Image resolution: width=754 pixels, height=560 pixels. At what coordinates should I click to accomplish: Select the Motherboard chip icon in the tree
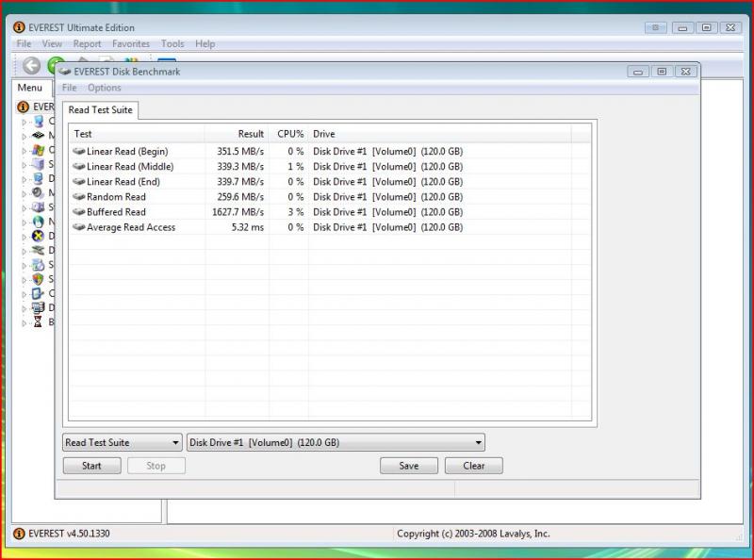[x=39, y=136]
